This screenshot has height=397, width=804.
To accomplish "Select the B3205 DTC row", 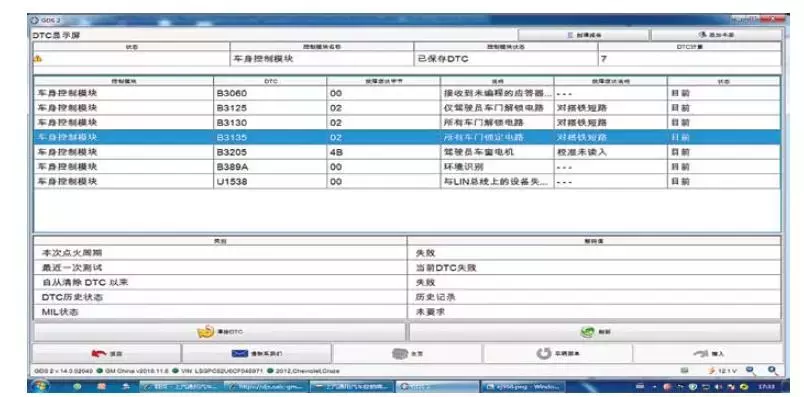I will click(x=407, y=152).
